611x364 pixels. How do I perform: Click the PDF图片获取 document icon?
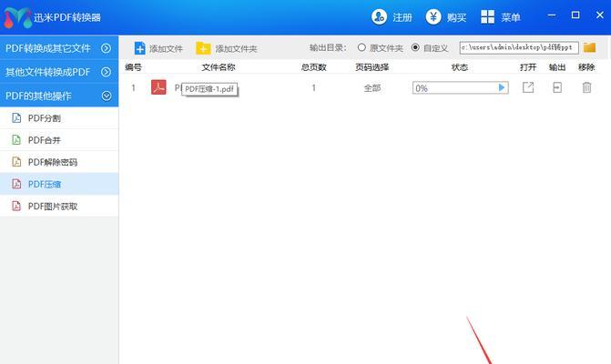16,206
